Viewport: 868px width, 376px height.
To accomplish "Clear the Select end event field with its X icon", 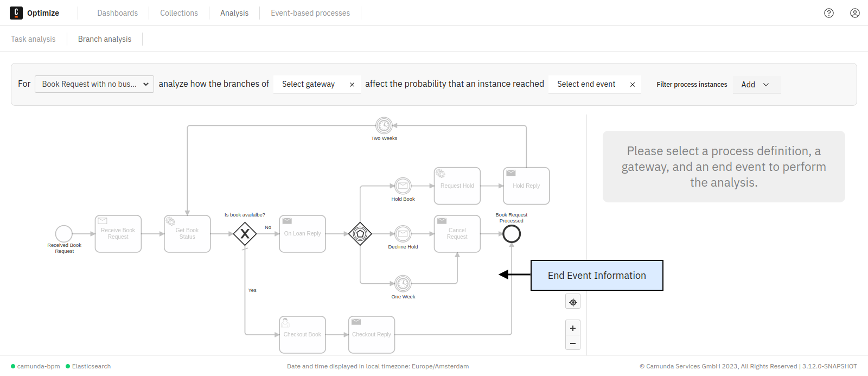I will (x=632, y=84).
